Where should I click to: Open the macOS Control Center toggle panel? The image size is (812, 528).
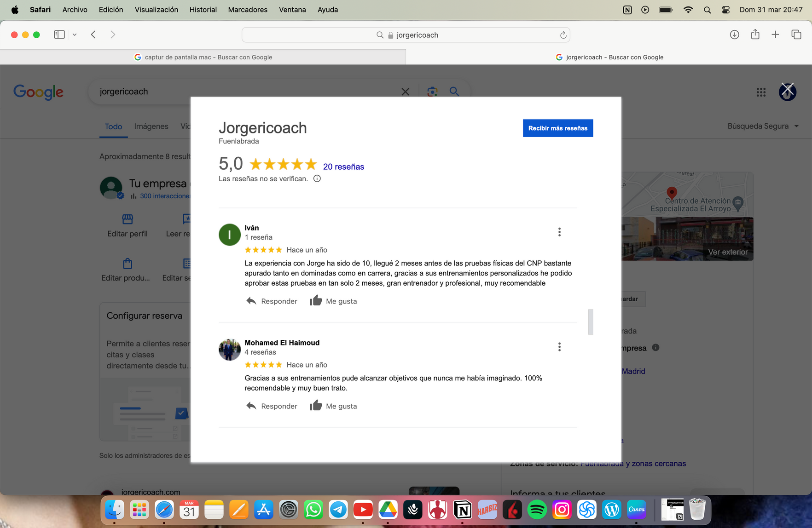click(x=725, y=10)
